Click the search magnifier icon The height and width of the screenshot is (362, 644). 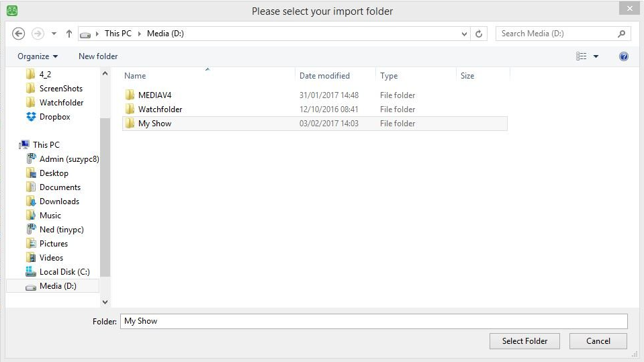click(622, 34)
